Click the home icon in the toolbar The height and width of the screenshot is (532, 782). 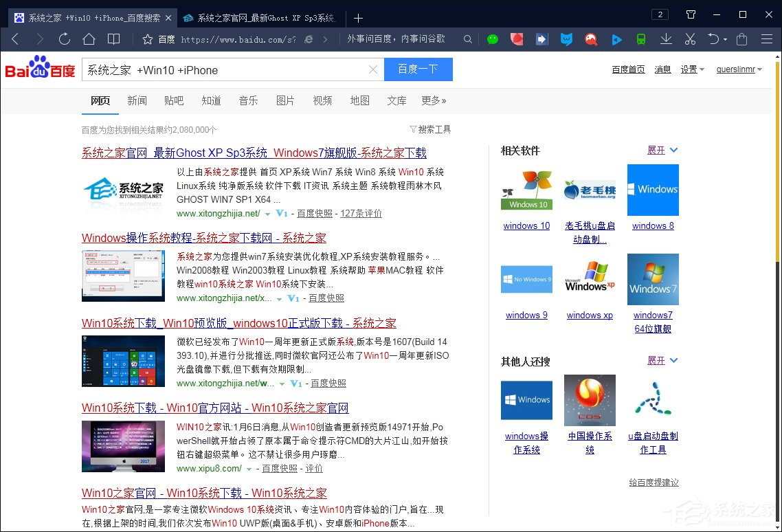pos(89,39)
